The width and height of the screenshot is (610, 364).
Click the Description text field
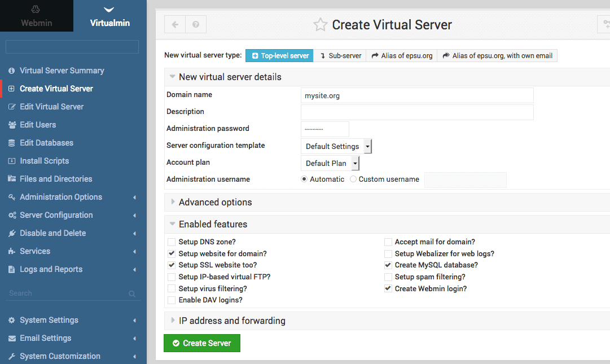click(x=417, y=112)
